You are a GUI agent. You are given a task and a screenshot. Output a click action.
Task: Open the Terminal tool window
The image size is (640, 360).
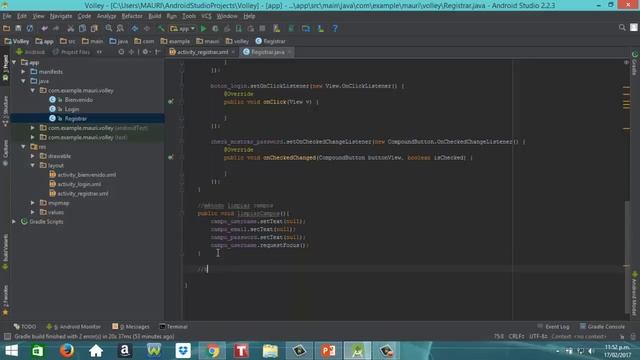173,327
